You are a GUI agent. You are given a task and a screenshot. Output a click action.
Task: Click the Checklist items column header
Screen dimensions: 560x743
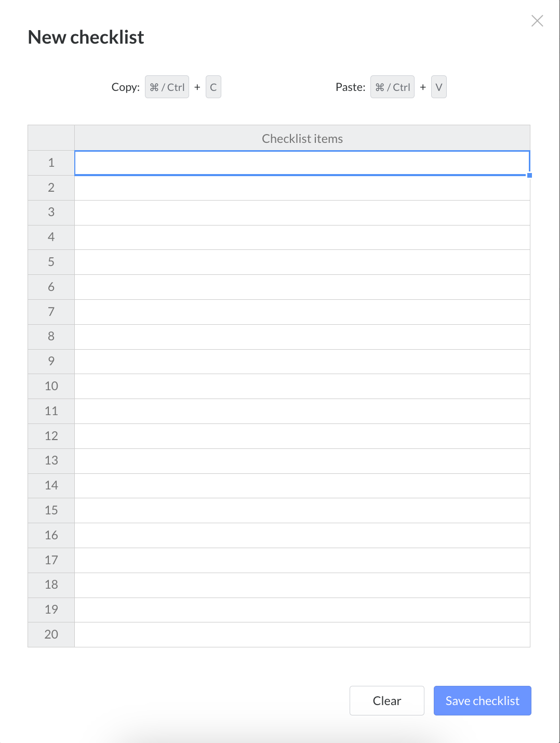coord(302,138)
